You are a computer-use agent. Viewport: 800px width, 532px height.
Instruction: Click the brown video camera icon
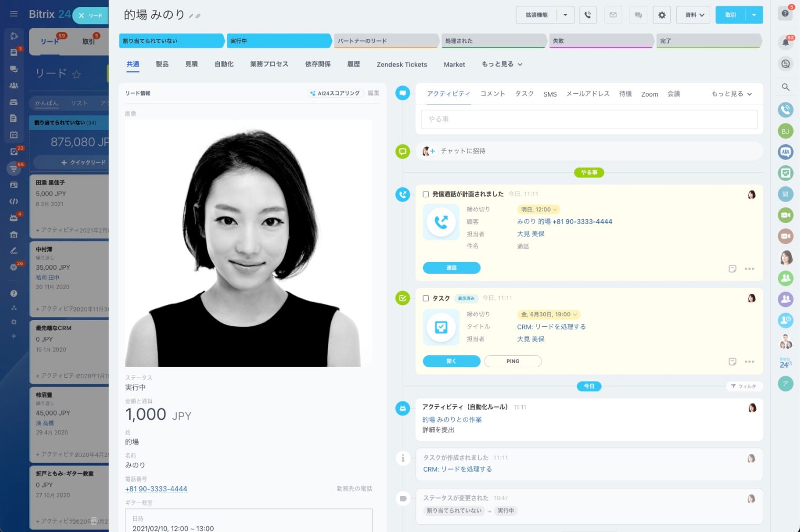(785, 236)
